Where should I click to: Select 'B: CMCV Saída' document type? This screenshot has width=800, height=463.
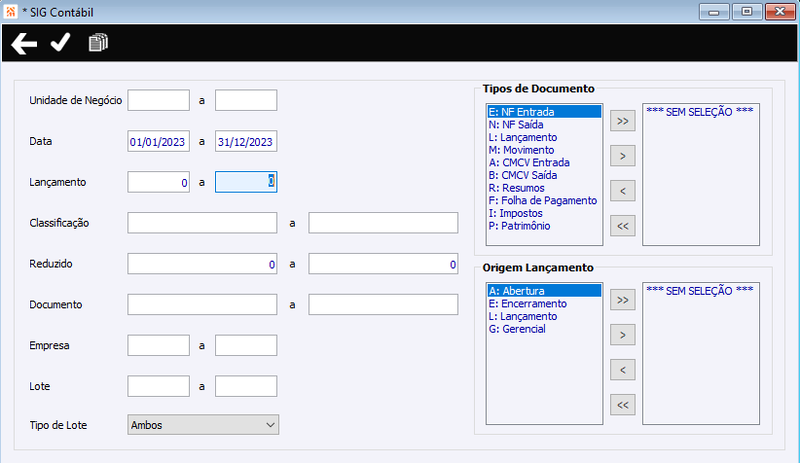click(x=544, y=175)
